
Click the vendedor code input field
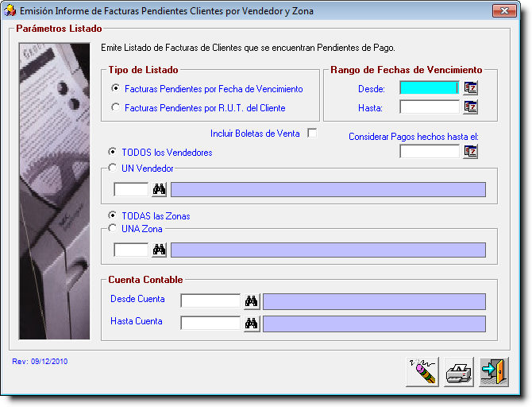131,189
